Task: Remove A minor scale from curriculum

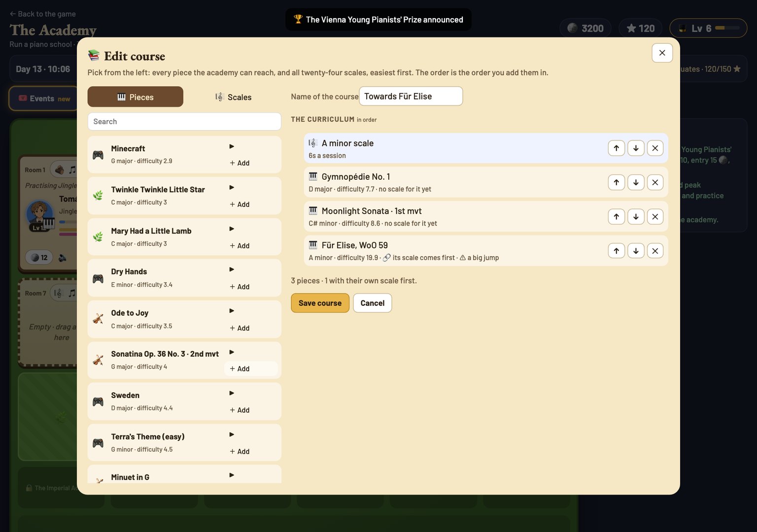Action: pos(655,148)
